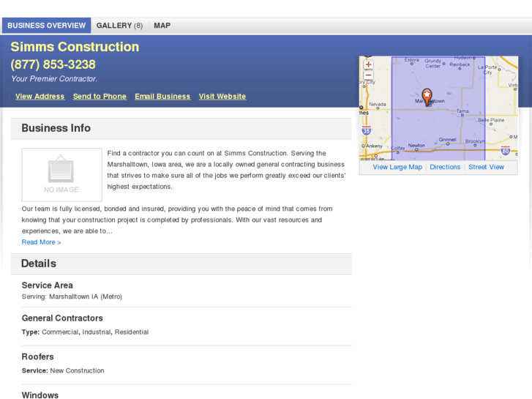Click the Interstate 35 shield on the map
The height and width of the screenshot is (399, 532).
tap(366, 130)
